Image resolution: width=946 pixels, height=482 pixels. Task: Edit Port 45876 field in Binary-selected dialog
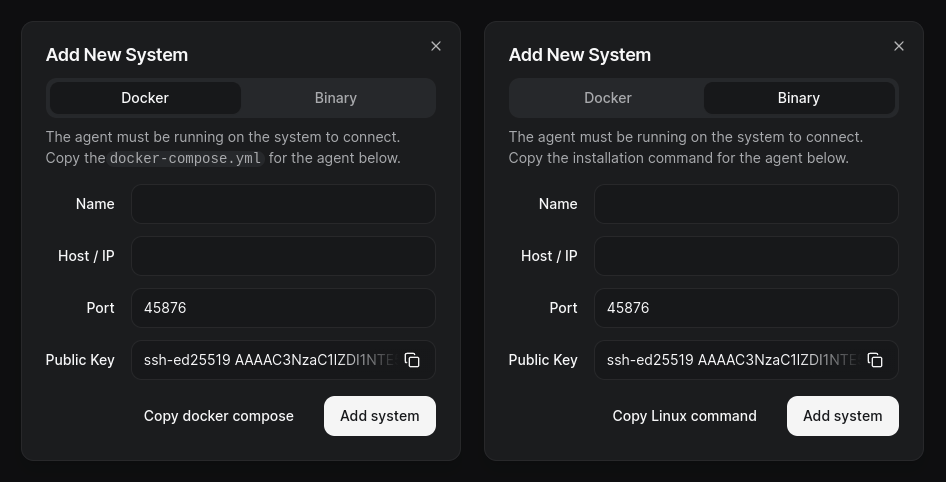746,308
